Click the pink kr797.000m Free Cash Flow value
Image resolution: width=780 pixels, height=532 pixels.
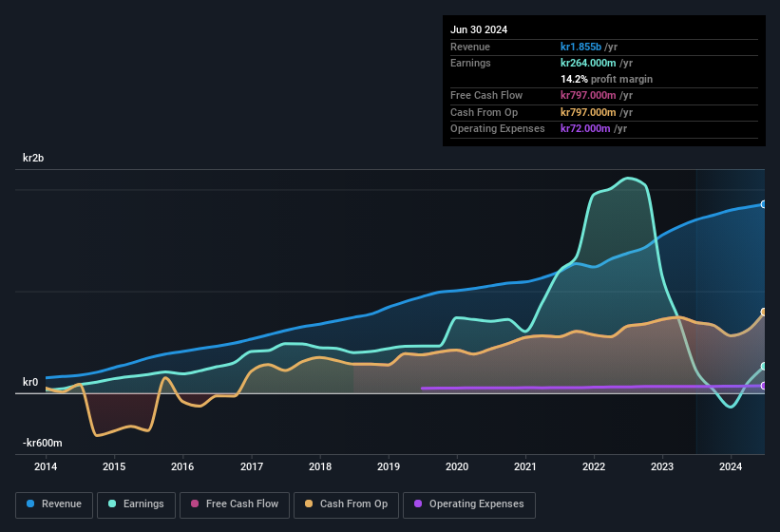(588, 95)
